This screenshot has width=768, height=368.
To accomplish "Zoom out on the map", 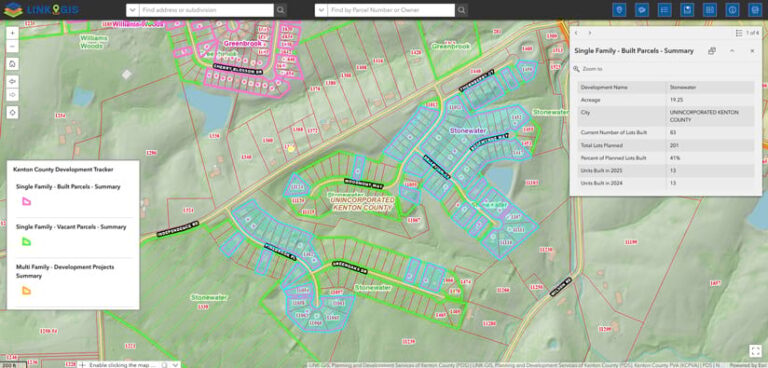I will tap(13, 46).
